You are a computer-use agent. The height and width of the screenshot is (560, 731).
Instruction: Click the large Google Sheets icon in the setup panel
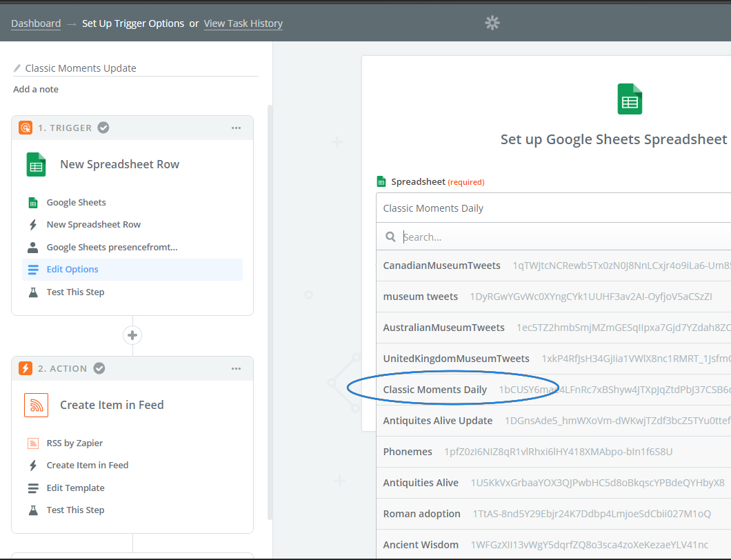click(630, 99)
